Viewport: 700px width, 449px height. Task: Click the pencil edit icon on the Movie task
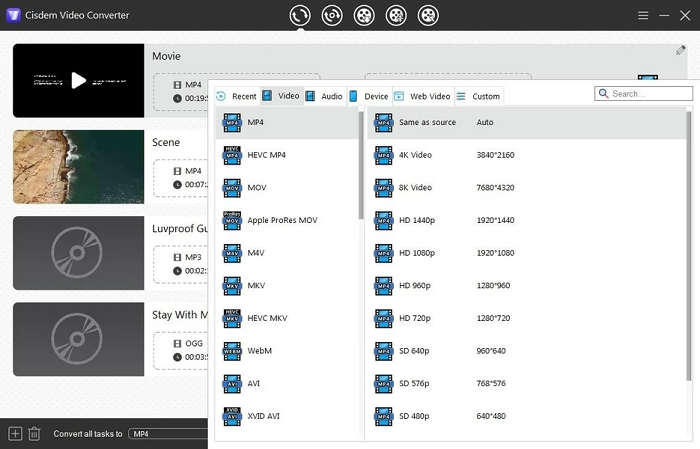point(680,50)
